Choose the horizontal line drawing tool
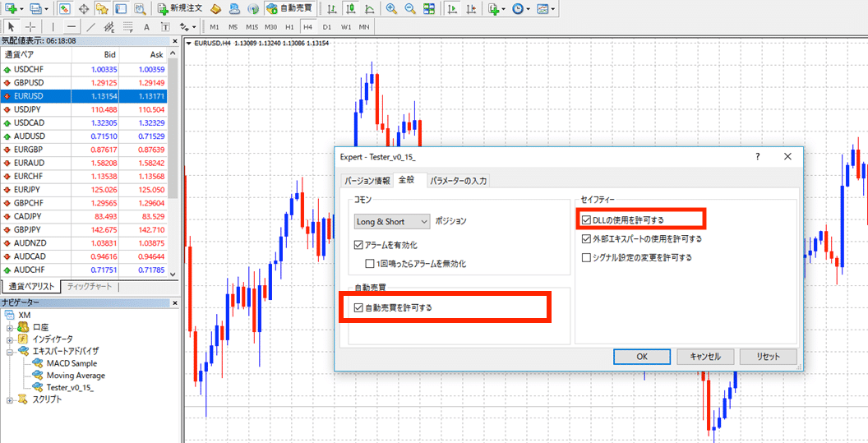Viewport: 868px width, 443px height. click(x=72, y=26)
